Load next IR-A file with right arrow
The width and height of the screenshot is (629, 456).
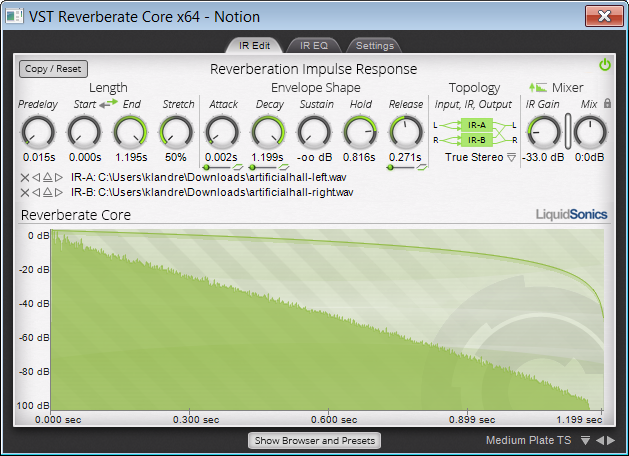pyautogui.click(x=59, y=177)
